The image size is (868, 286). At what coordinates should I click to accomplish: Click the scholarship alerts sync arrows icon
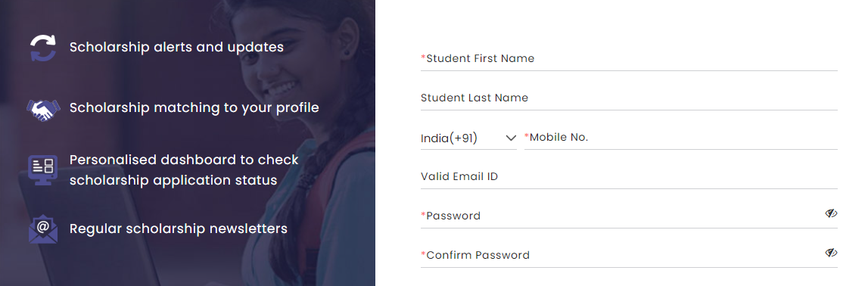42,48
